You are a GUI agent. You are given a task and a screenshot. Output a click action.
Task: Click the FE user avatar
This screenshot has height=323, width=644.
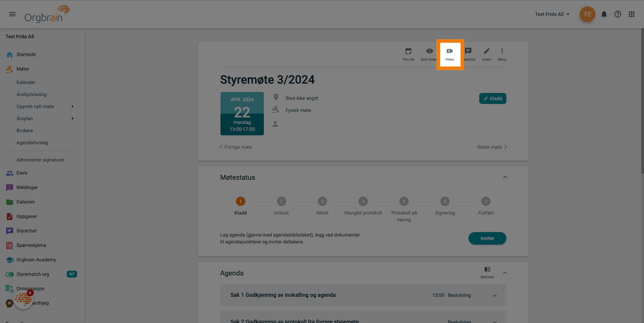pyautogui.click(x=588, y=14)
